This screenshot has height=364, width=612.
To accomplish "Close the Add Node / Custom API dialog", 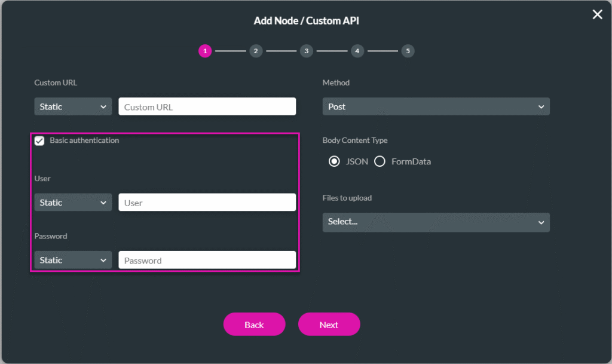I will tap(597, 14).
